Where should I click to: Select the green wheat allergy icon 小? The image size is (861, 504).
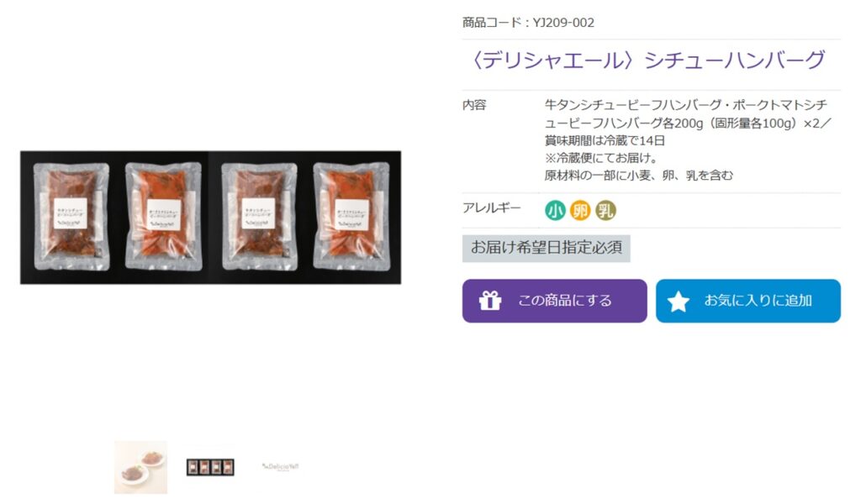555,210
